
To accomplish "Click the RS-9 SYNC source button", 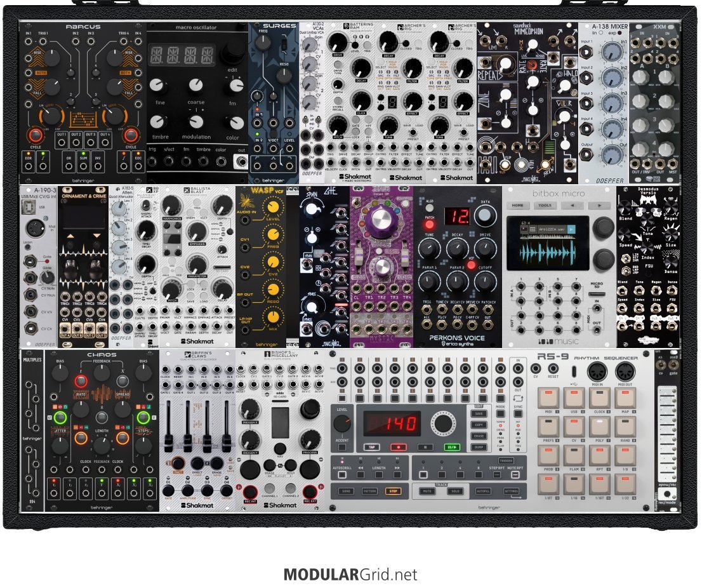I will (x=518, y=414).
